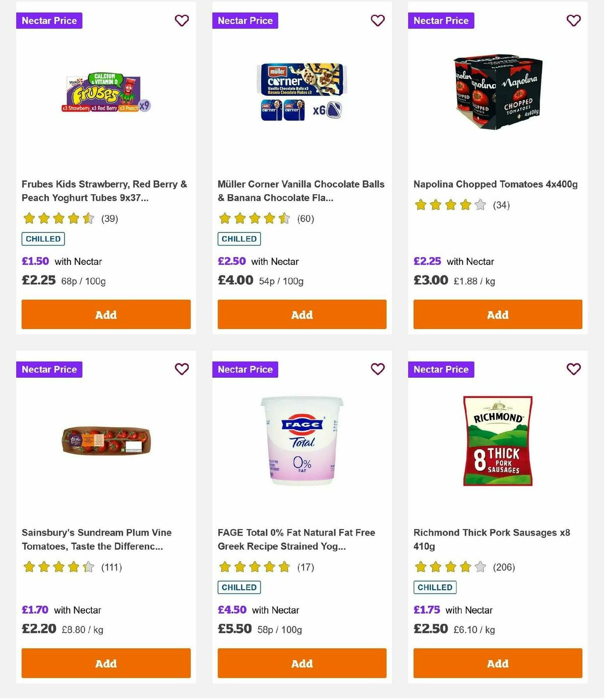Add Napolina Chopped Tomatoes to trolley
This screenshot has width=605, height=700.
click(x=497, y=314)
